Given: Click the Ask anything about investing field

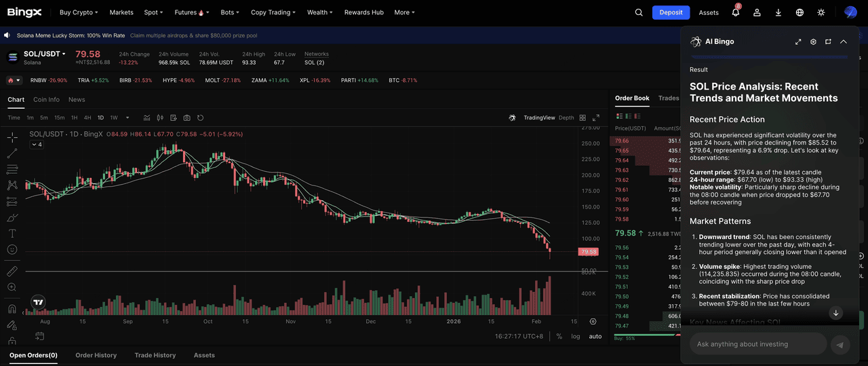Looking at the screenshot, I should [757, 344].
